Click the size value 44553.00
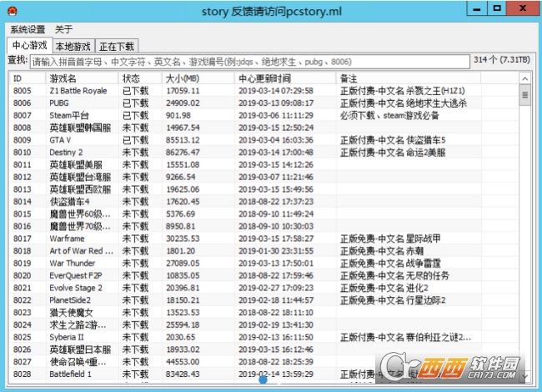 point(183,362)
